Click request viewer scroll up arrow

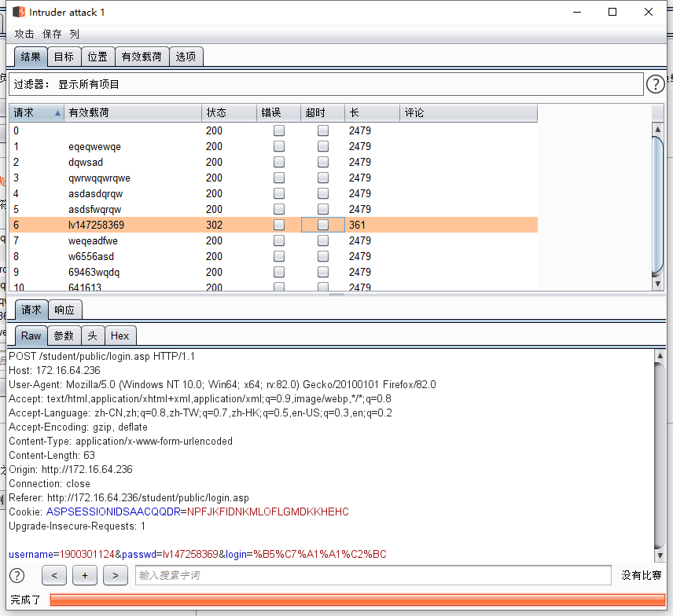[660, 356]
